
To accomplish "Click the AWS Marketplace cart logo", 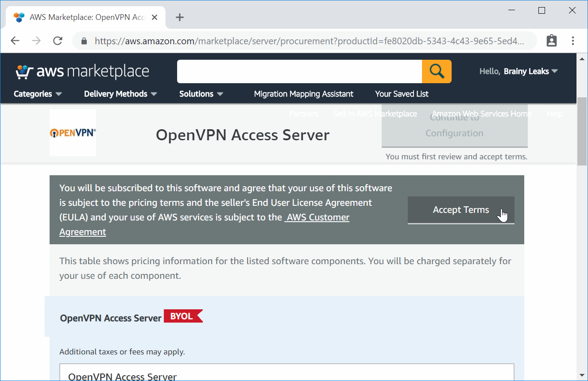I will (x=24, y=71).
